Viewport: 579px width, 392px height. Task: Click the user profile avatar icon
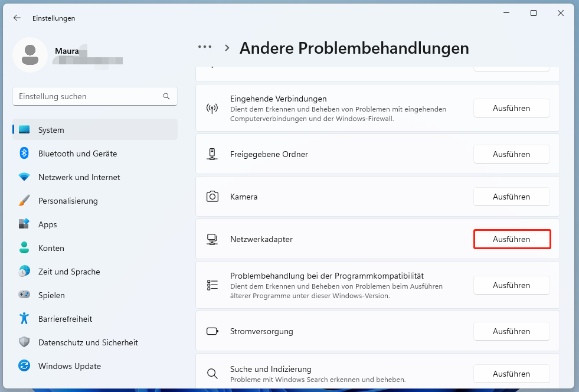click(30, 55)
